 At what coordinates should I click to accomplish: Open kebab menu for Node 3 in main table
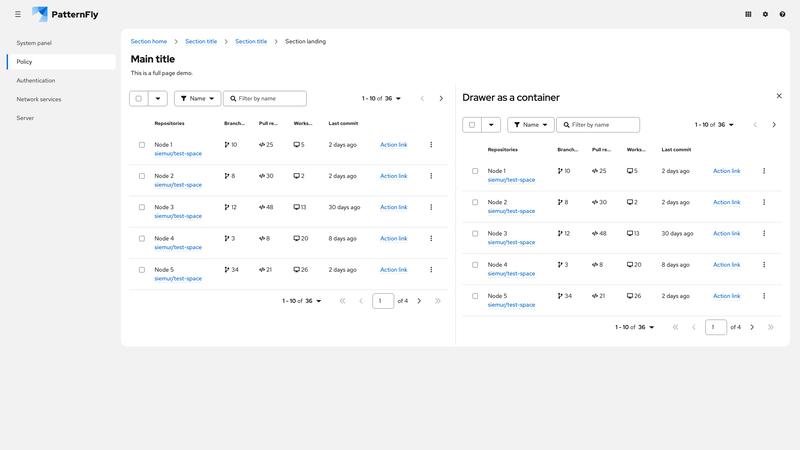click(431, 207)
